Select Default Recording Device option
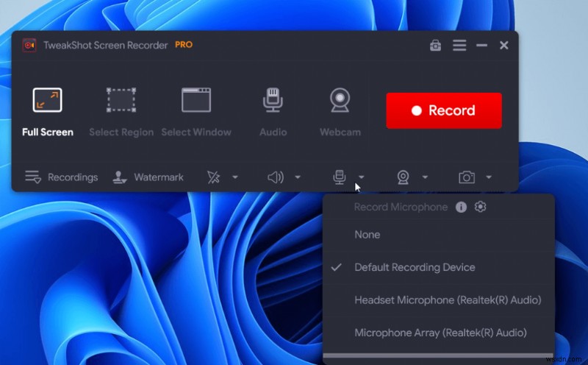Viewport: 588px width, 365px height. point(415,268)
